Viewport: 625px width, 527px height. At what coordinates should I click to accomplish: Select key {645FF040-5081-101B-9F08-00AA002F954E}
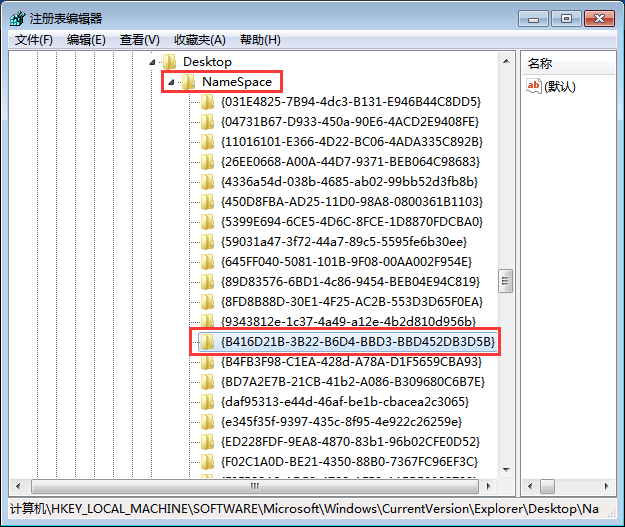346,262
